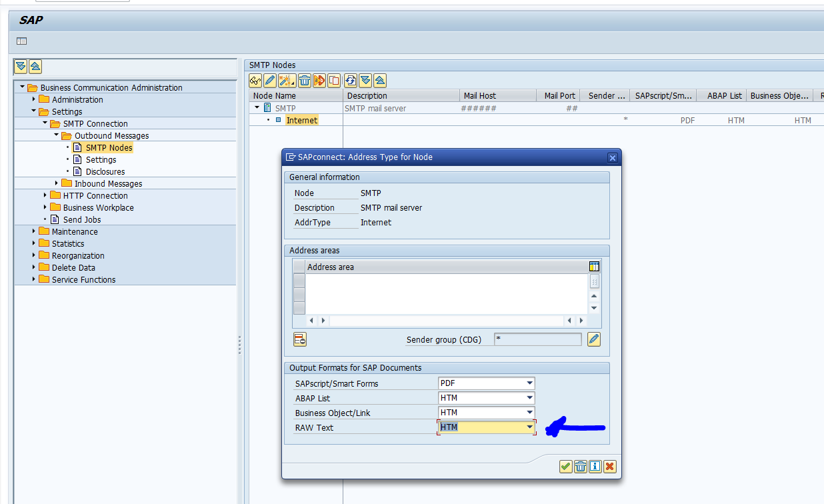
Task: Click the Delete trash icon in SMTP toolbar
Action: point(303,81)
